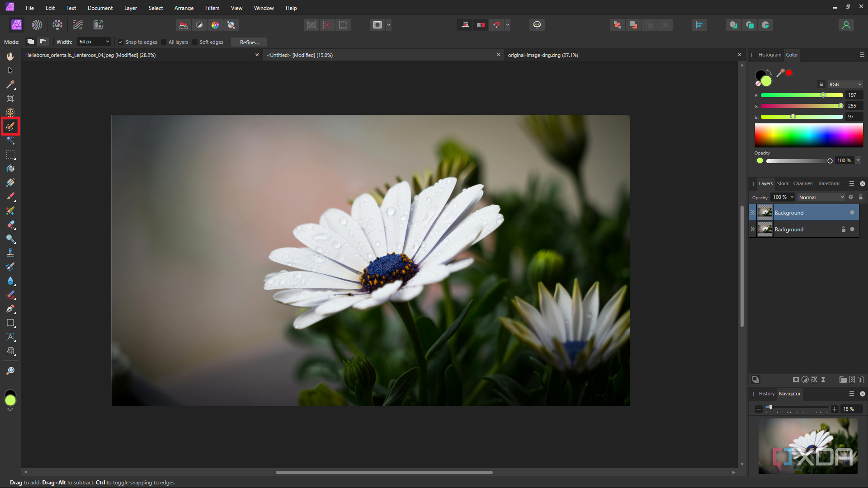Select the Move tool arrow
Image resolution: width=868 pixels, height=488 pixels.
click(x=10, y=70)
